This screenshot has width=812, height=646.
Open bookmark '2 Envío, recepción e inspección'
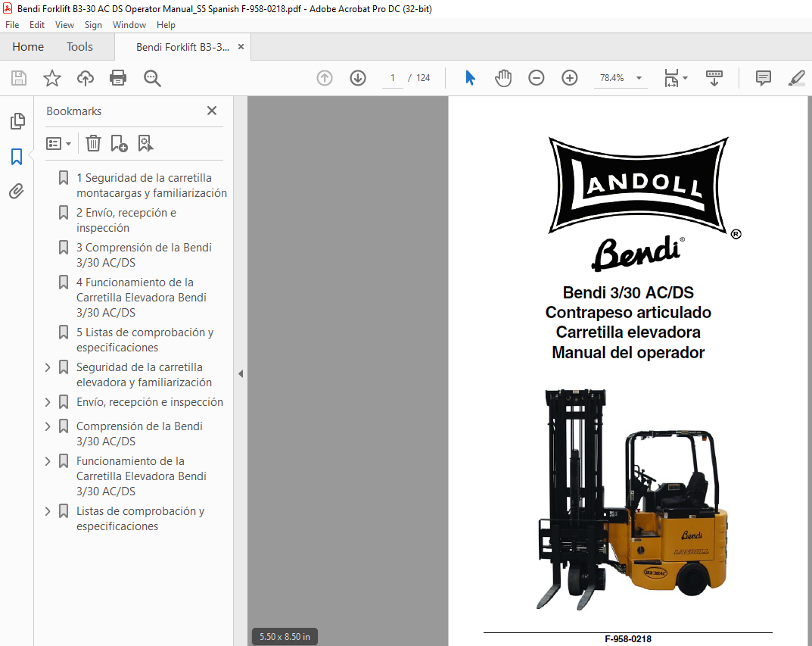[x=126, y=220]
